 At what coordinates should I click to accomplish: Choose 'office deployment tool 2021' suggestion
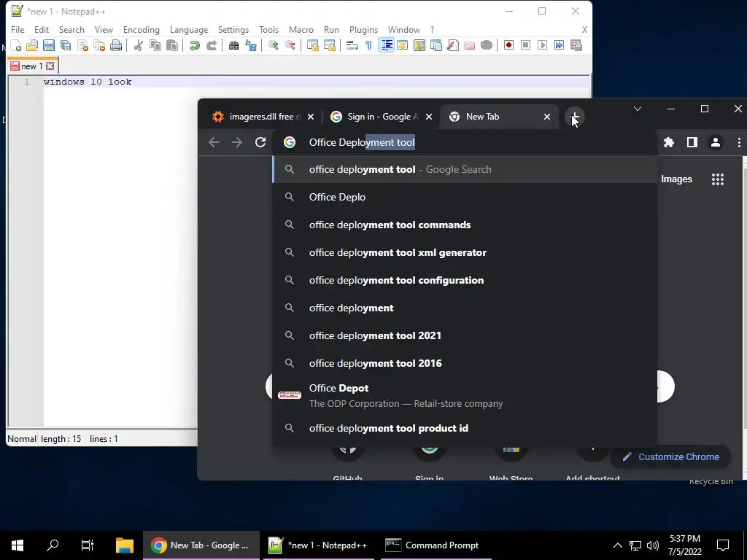tap(465, 335)
